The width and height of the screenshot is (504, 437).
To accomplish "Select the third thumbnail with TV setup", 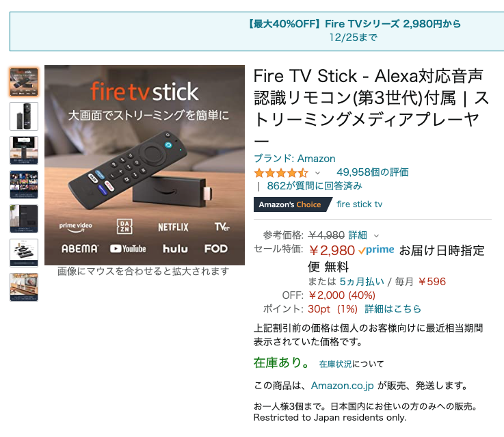I will (24, 150).
